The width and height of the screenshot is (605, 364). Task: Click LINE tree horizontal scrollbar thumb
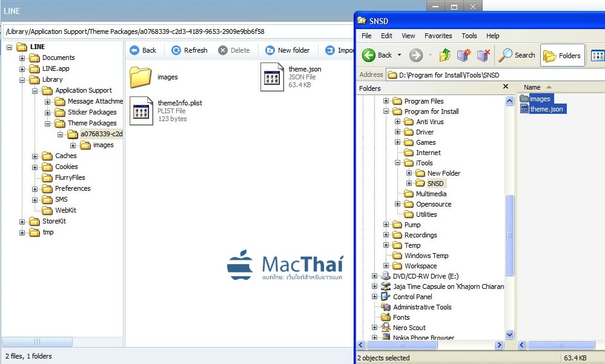click(38, 342)
